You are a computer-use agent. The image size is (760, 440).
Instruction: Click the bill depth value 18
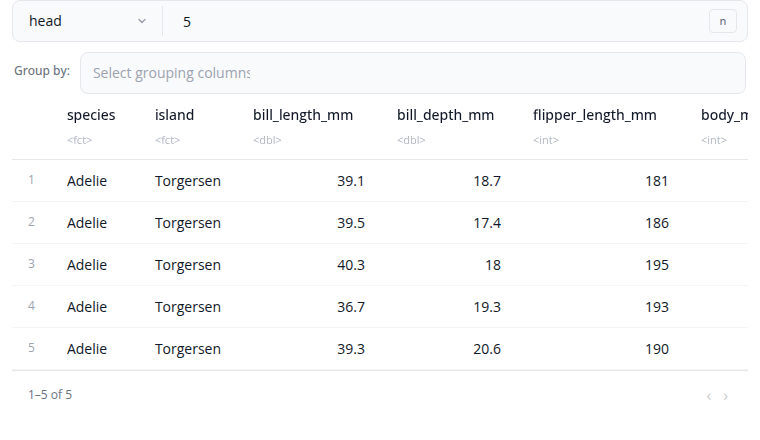[493, 265]
